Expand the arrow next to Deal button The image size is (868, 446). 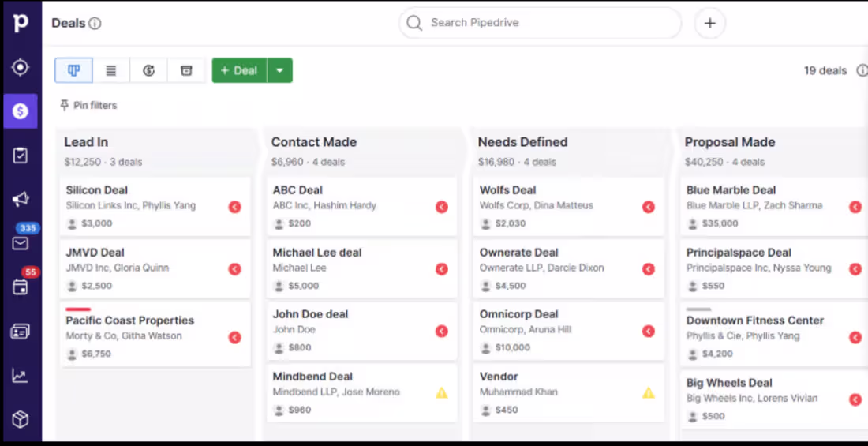pos(279,70)
